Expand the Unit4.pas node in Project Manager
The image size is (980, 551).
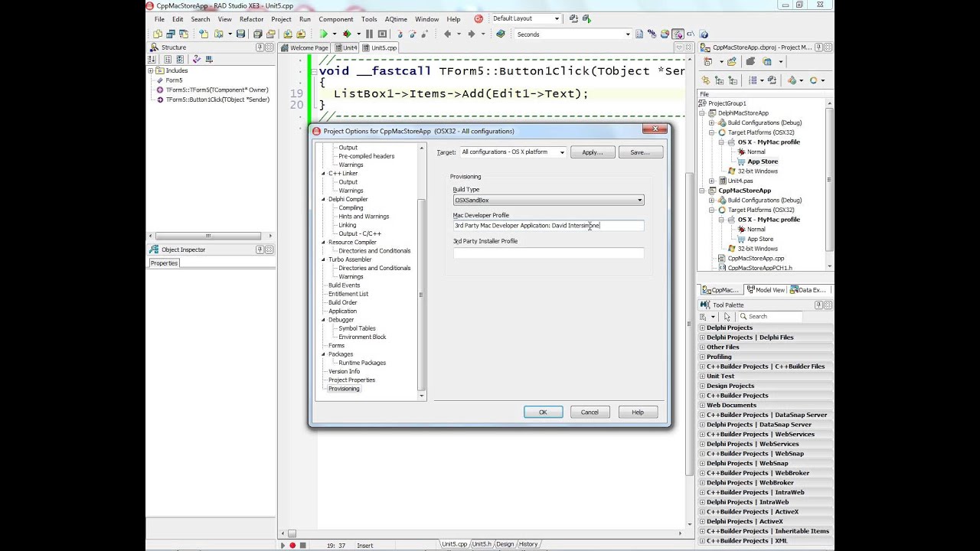(711, 181)
